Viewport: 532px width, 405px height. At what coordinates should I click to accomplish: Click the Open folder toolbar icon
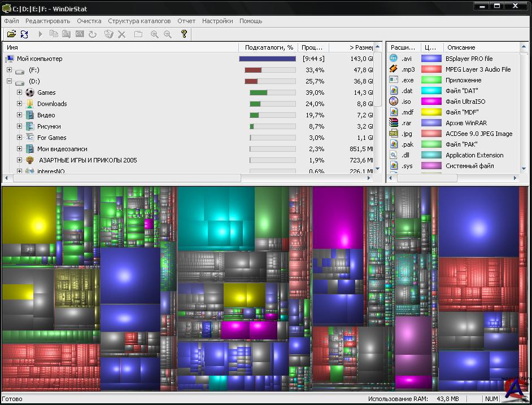[11, 34]
